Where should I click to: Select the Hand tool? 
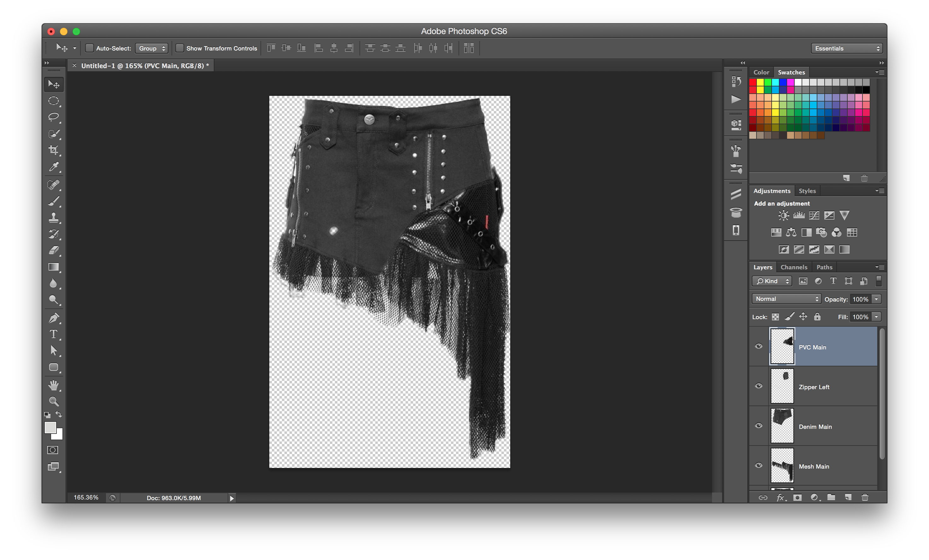point(54,385)
